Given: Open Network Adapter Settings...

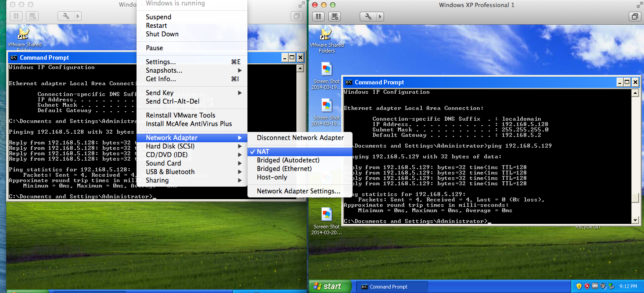Looking at the screenshot, I should pyautogui.click(x=300, y=191).
